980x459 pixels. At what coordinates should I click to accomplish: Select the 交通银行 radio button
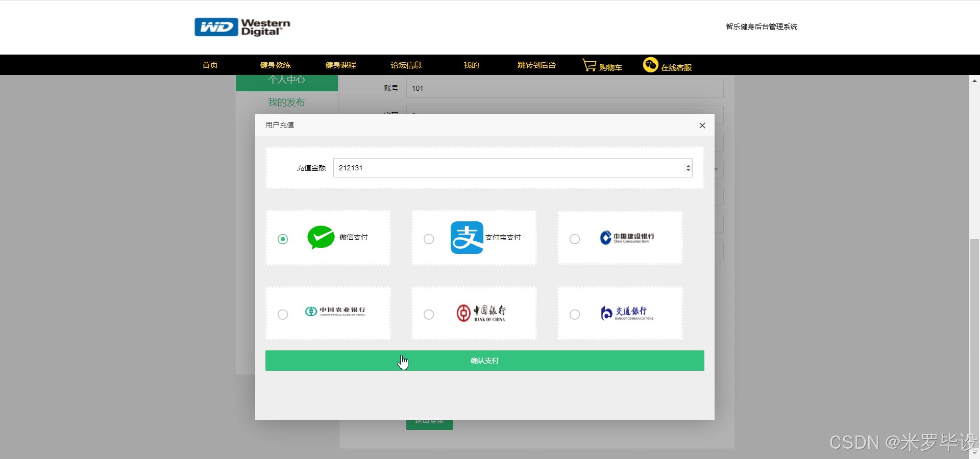575,314
